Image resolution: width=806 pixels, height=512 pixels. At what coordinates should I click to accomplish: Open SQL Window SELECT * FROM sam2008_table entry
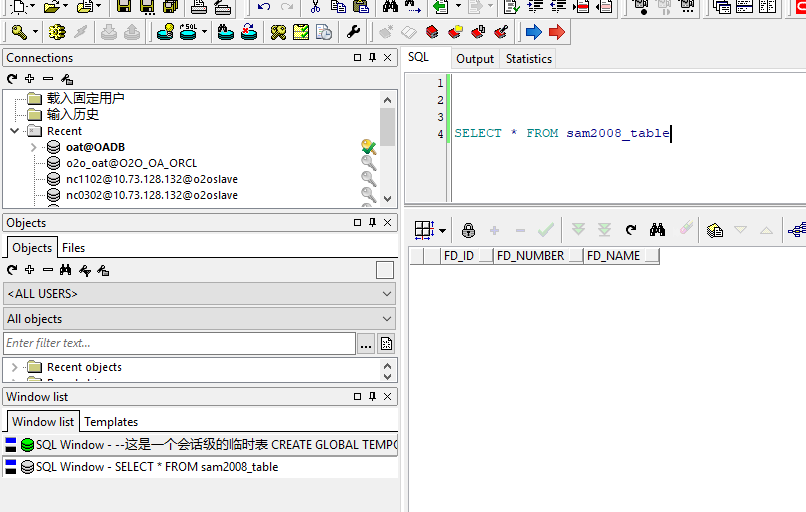coord(200,467)
